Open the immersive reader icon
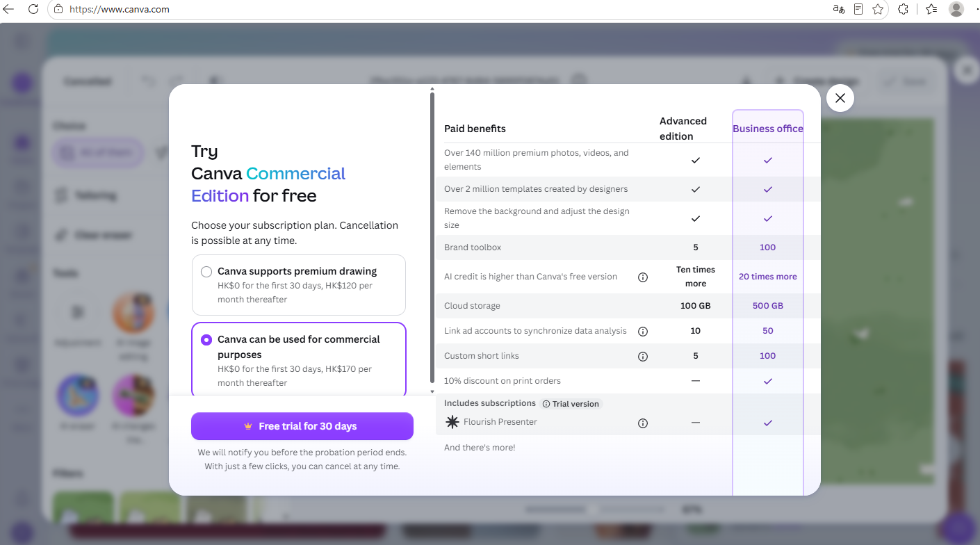980x545 pixels. (x=858, y=9)
